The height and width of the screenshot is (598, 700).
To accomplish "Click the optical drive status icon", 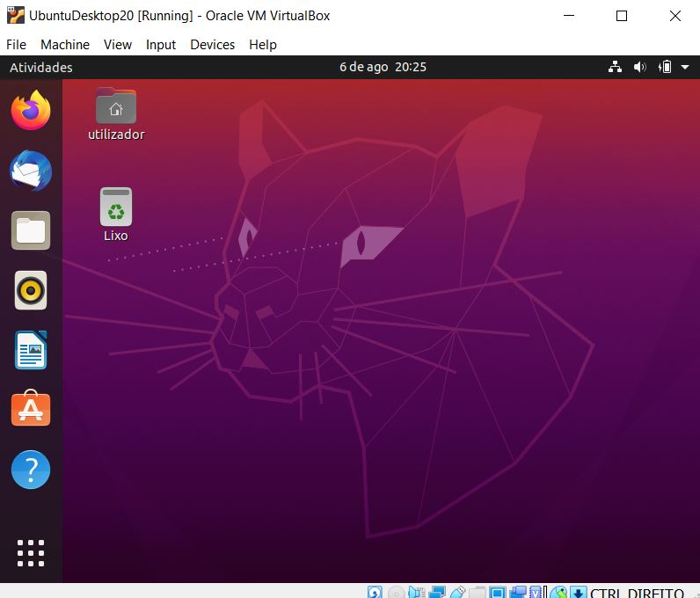I will 396,592.
